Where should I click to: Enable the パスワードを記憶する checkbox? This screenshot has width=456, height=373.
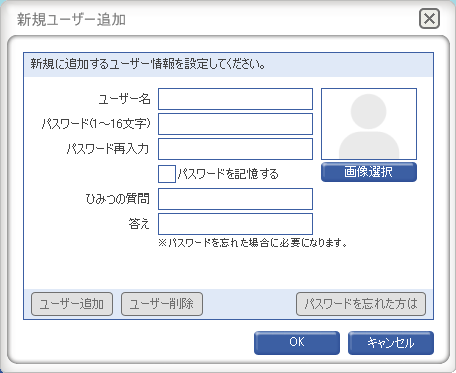tap(167, 174)
